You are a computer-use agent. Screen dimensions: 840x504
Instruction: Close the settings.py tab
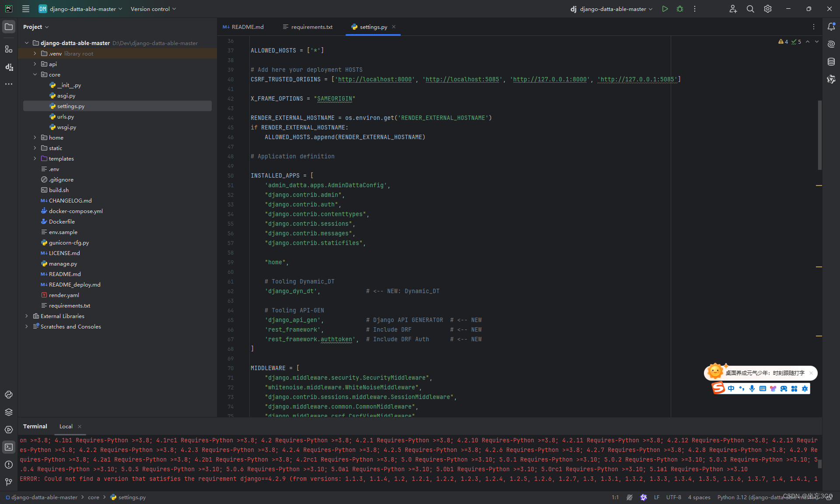coord(394,27)
